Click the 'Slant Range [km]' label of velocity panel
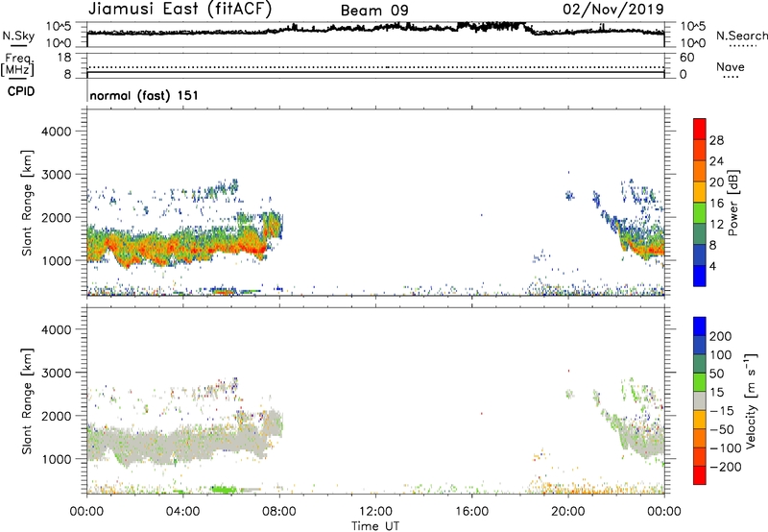 coord(27,400)
